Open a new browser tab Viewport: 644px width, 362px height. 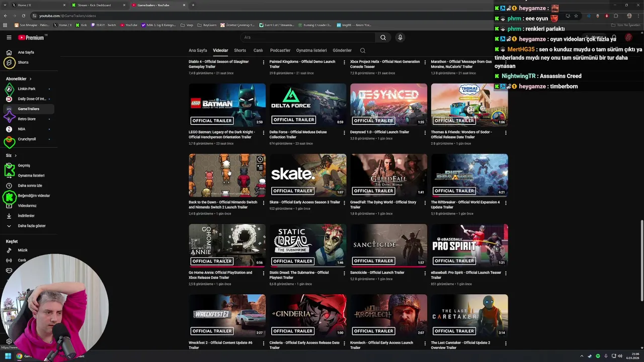pyautogui.click(x=193, y=5)
